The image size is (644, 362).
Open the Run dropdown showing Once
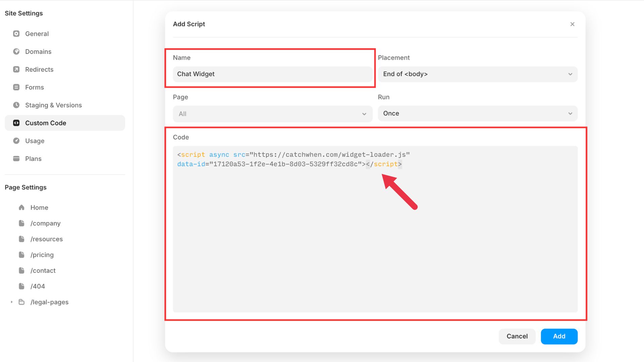pos(478,114)
